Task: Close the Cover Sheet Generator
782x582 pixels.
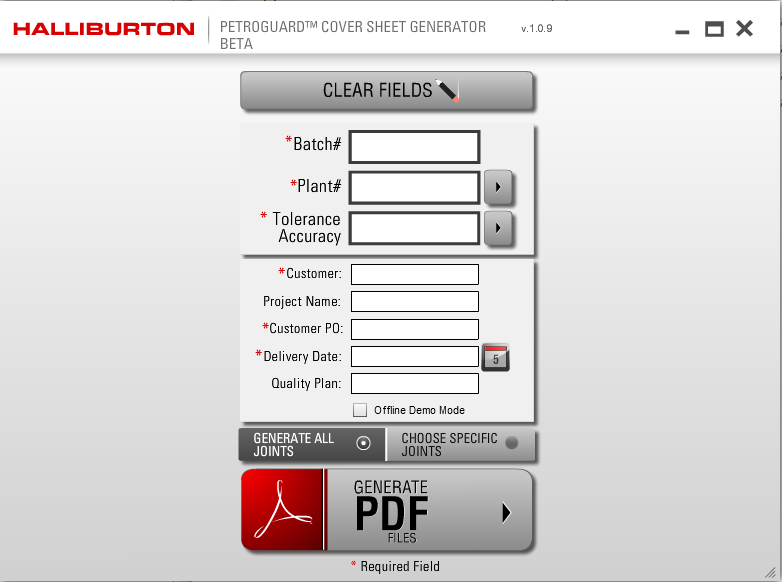Action: click(x=744, y=29)
